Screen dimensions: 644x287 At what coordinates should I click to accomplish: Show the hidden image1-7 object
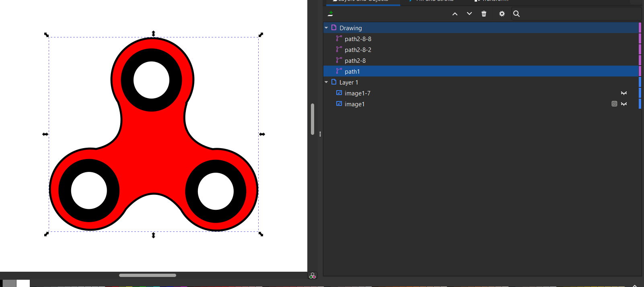[x=624, y=93]
